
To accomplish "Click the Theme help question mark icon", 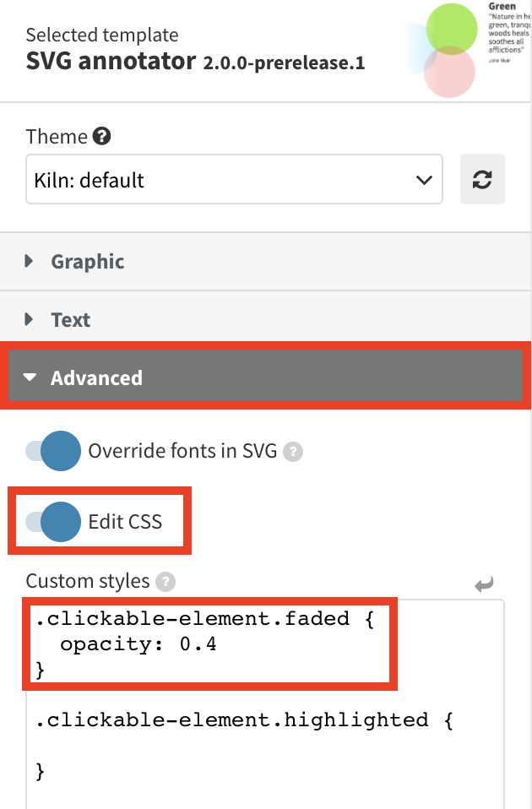I will click(x=100, y=136).
